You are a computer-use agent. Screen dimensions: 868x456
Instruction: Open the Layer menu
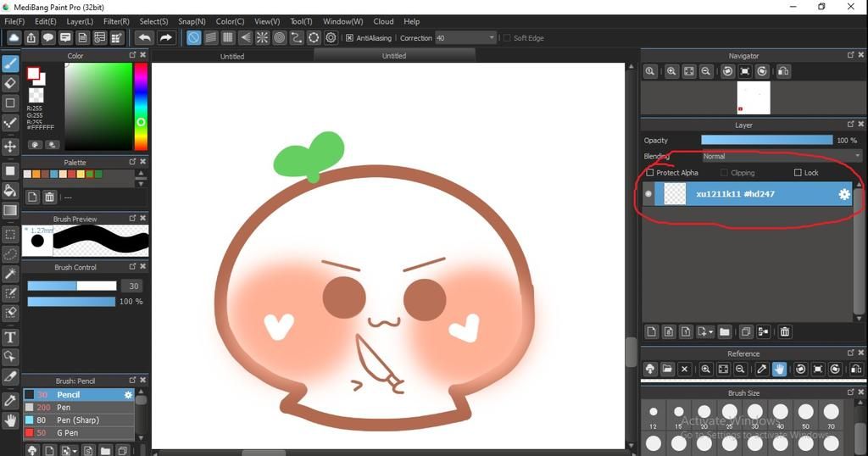(x=80, y=21)
